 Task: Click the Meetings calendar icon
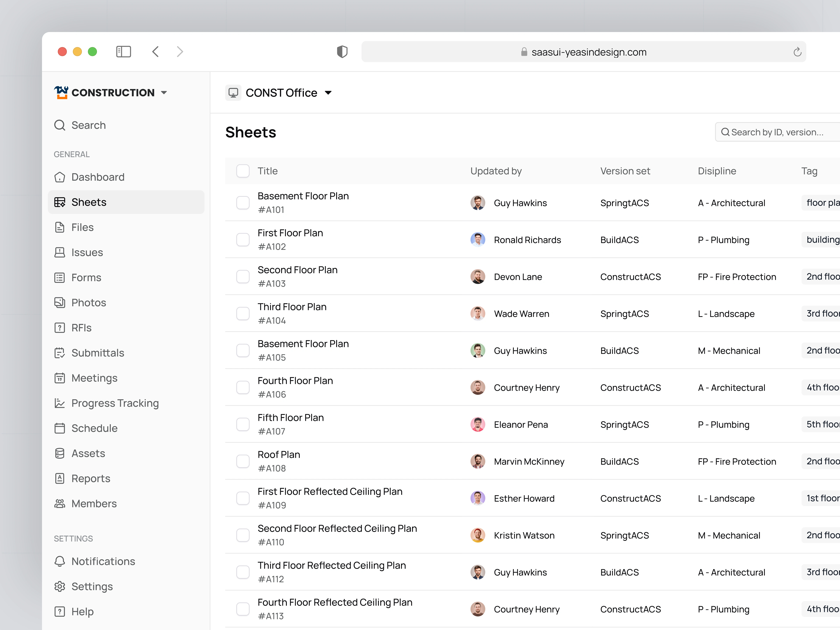tap(60, 378)
